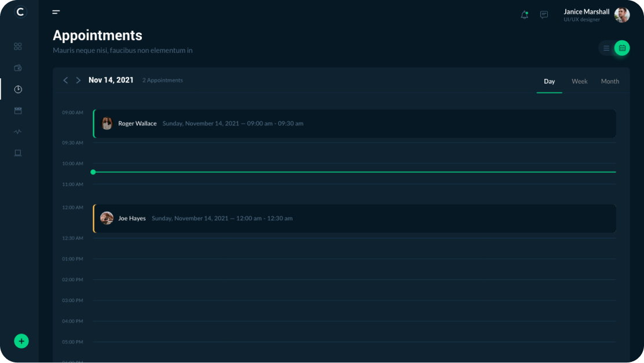Open the activity pulse icon in sidebar
This screenshot has height=363, width=644.
click(x=18, y=132)
